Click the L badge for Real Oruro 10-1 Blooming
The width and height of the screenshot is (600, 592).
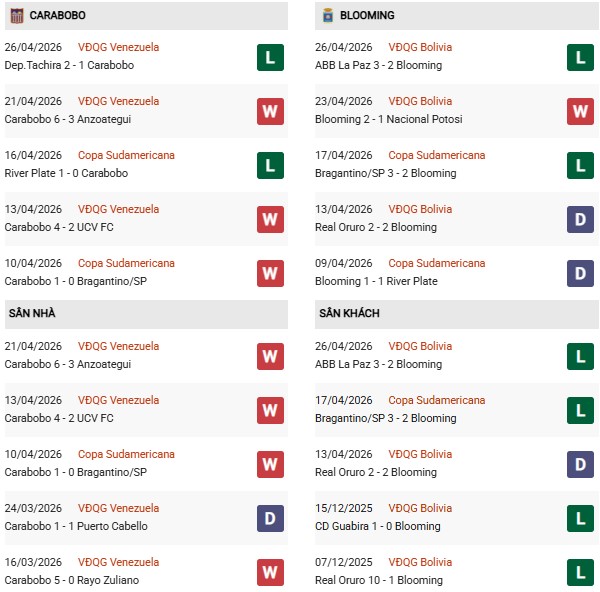pyautogui.click(x=580, y=572)
